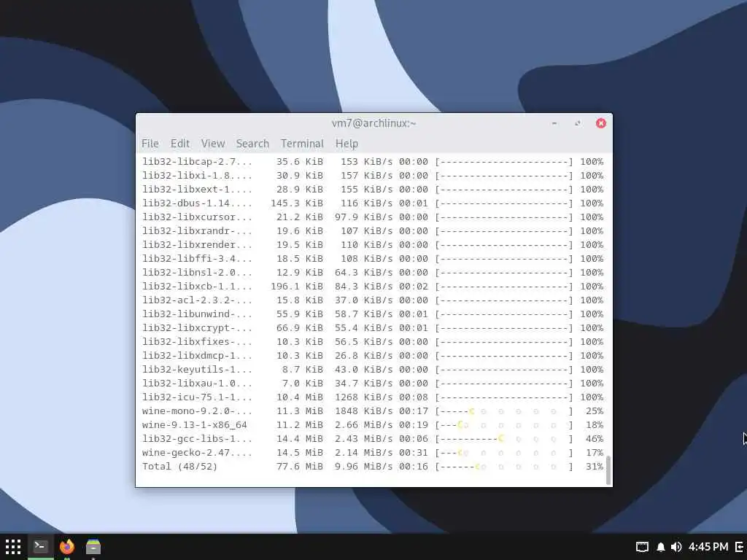The height and width of the screenshot is (560, 747).
Task: Click the text lib32-libxau-1.0...
Action: coord(188,383)
